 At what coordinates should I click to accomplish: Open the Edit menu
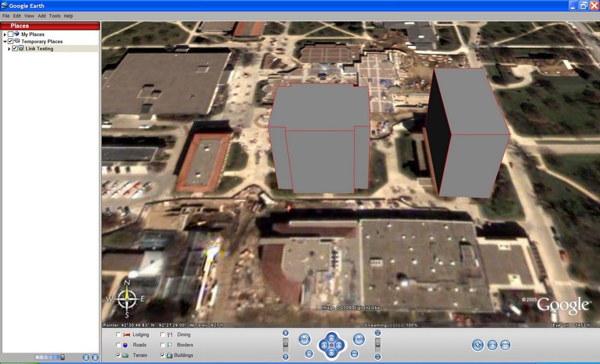[x=17, y=16]
